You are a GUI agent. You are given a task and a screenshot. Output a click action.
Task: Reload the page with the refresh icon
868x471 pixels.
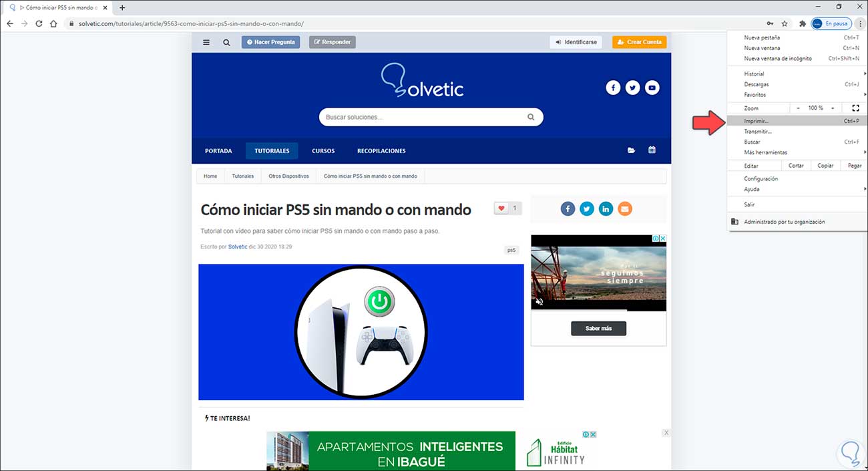(39, 23)
